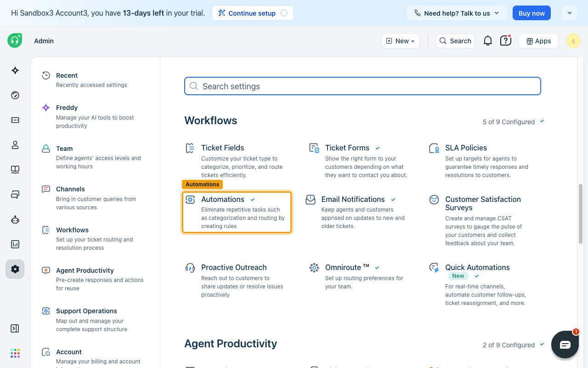Open the notifications bell icon

pyautogui.click(x=488, y=41)
